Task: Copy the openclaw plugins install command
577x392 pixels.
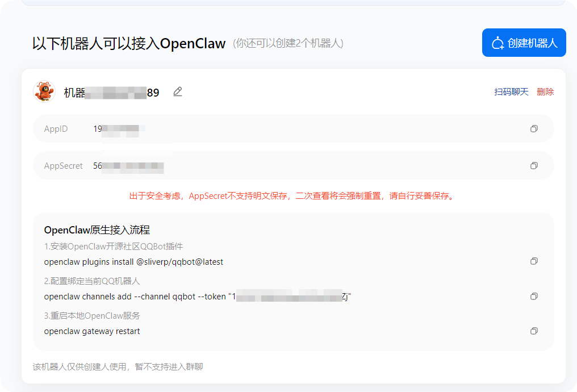Action: pos(533,261)
